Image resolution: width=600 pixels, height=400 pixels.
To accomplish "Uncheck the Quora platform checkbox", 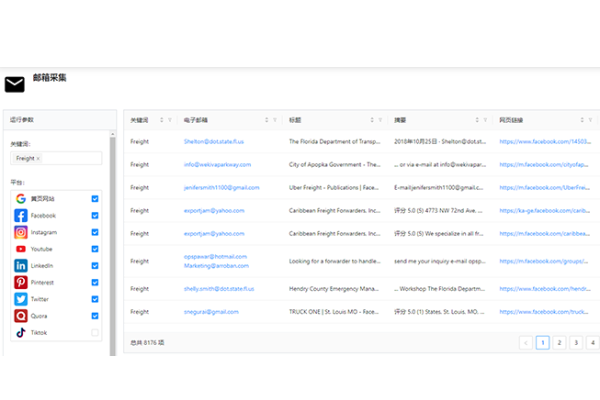I will (95, 316).
